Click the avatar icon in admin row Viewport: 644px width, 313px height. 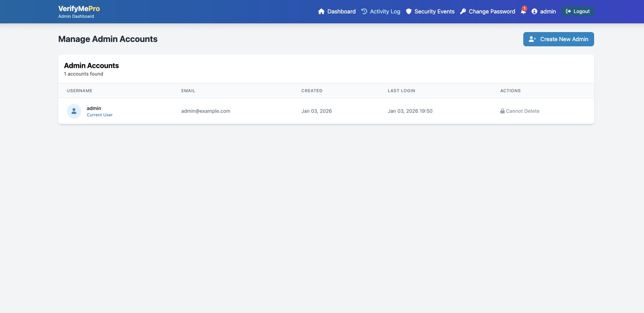pos(74,111)
